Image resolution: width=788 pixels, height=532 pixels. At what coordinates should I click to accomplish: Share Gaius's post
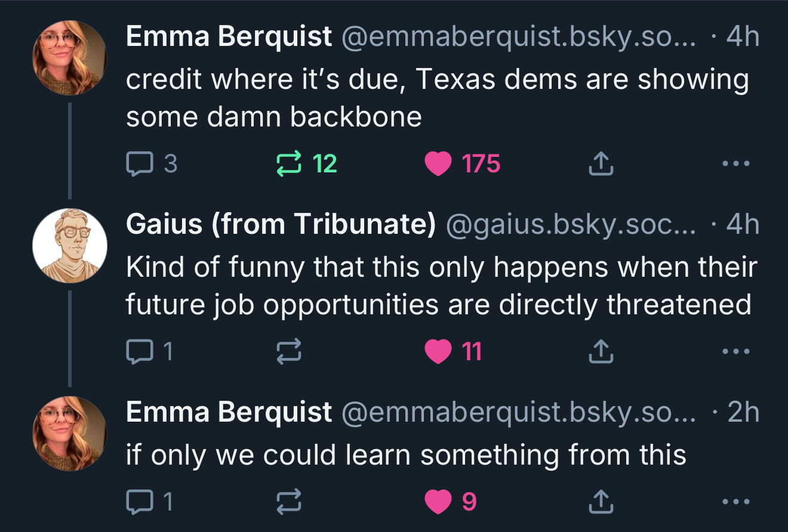coord(601,351)
